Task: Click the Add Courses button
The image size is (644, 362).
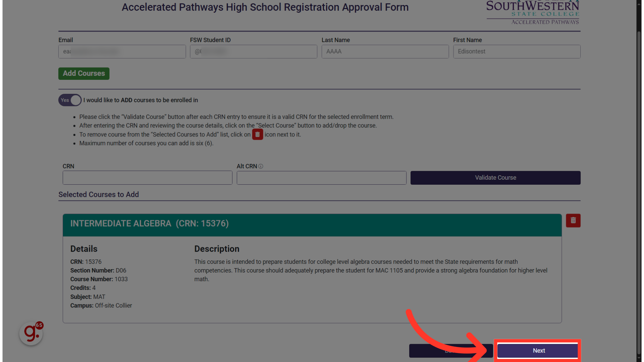Action: click(84, 73)
